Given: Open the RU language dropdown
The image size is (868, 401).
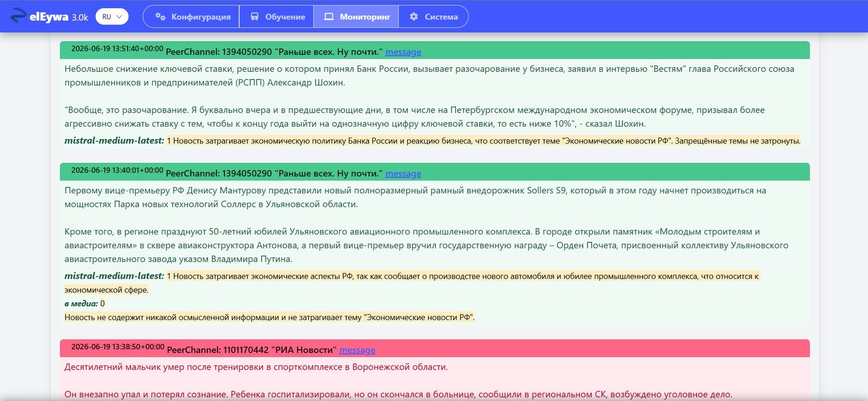Looking at the screenshot, I should pyautogui.click(x=112, y=17).
